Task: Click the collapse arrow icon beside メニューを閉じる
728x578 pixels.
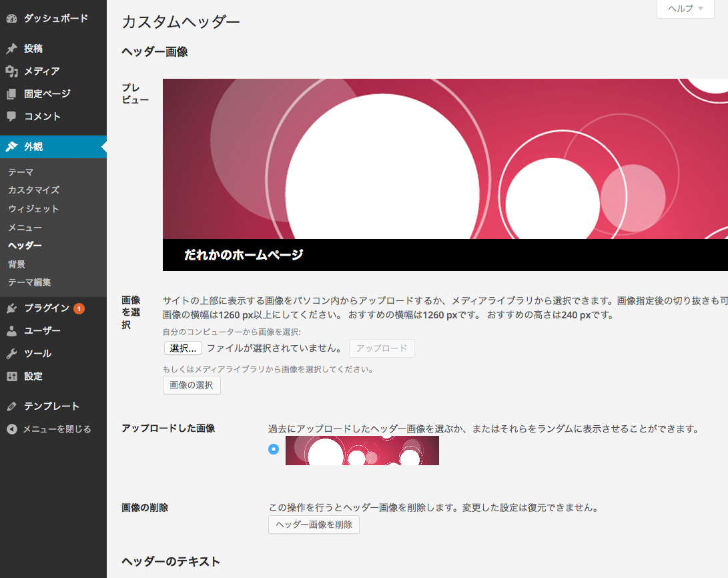Action: pos(11,429)
